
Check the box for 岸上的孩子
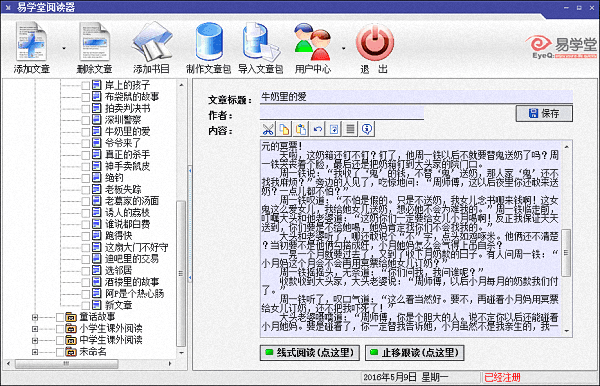click(86, 85)
